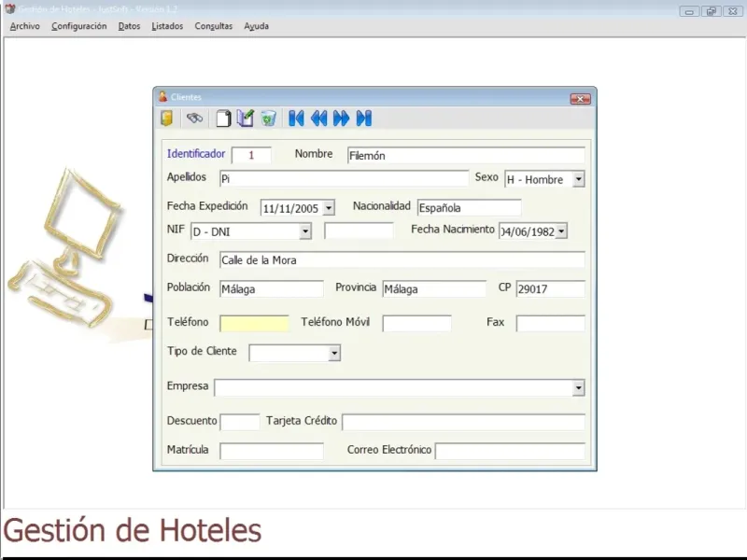Viewport: 747px width, 560px height.
Task: Click the Nombre field containing Filemón
Action: (x=466, y=155)
